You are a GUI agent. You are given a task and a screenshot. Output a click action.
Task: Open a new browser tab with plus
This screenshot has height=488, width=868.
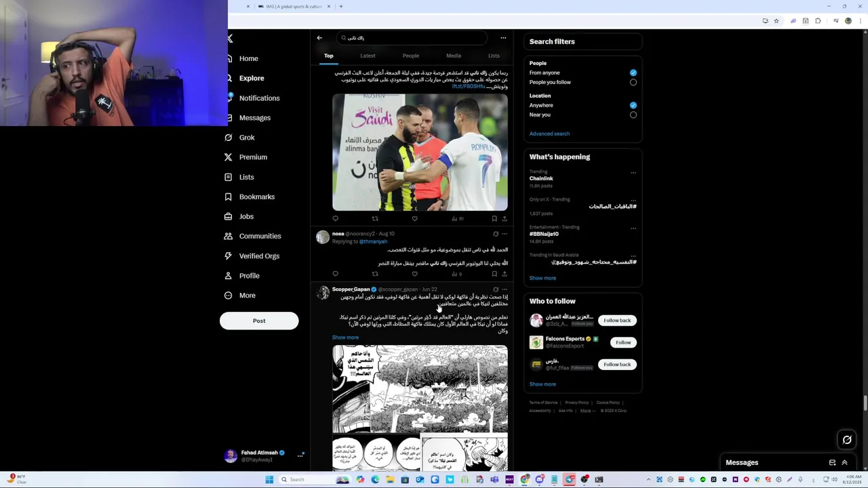coord(341,6)
